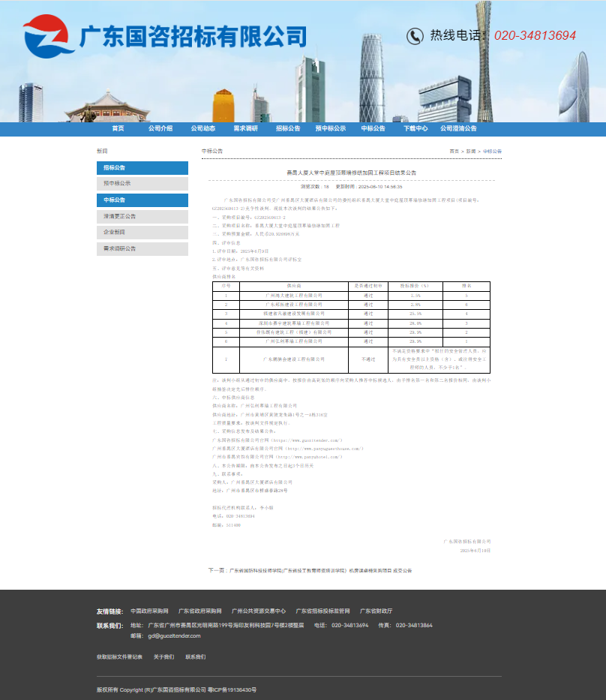Screen dimensions: 606x700
Task: Open the 公司介绍 navigation item
Action: (160, 129)
